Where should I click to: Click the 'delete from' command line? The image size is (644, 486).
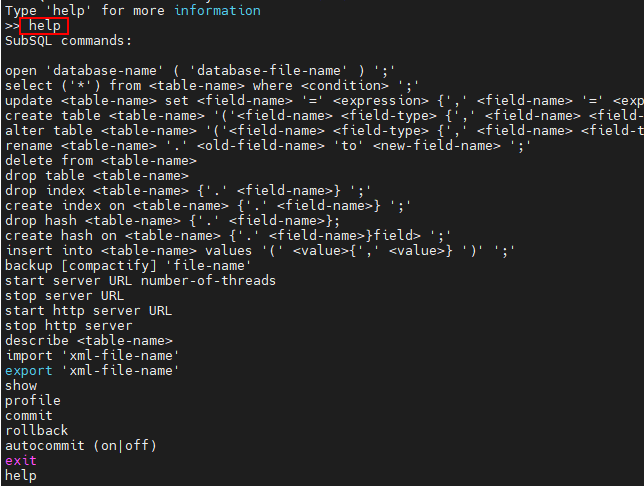click(101, 161)
